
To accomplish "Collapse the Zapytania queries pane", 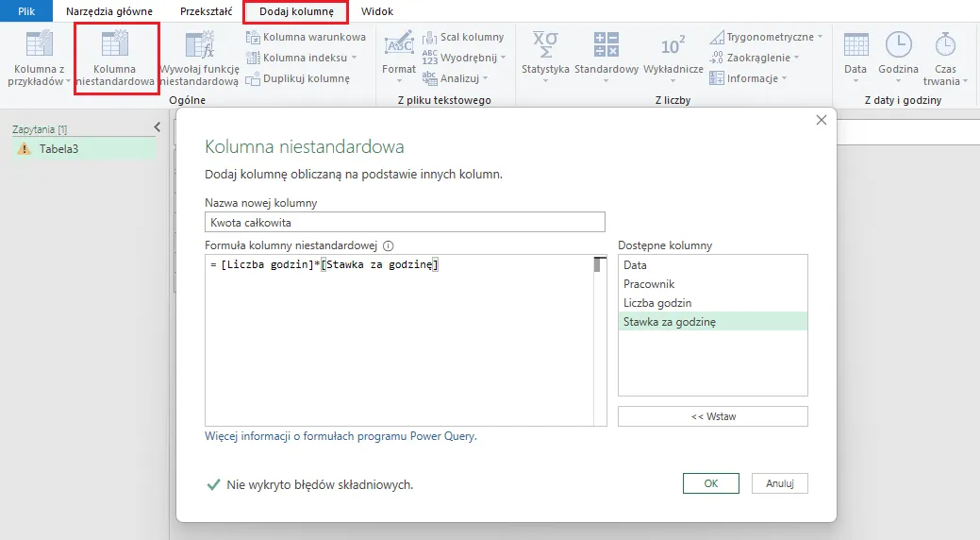I will click(158, 127).
